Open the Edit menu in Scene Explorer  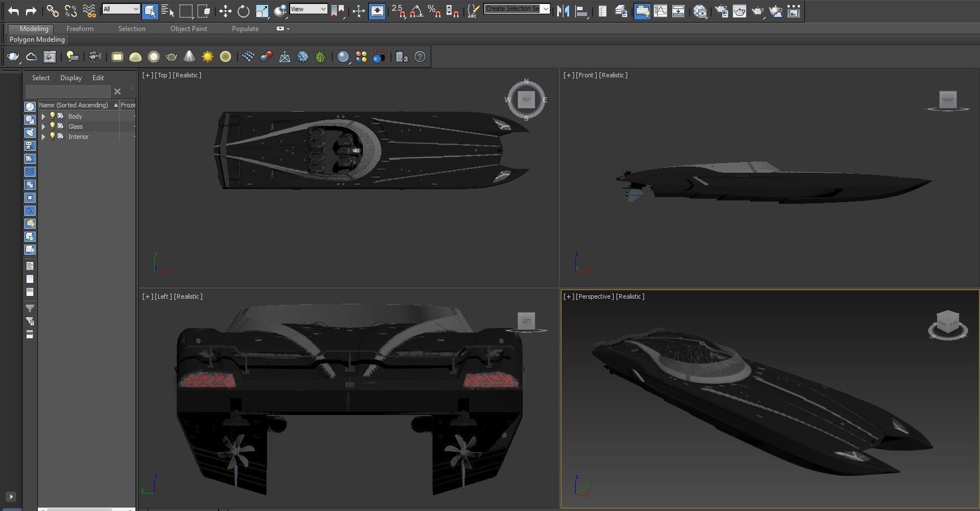[98, 78]
